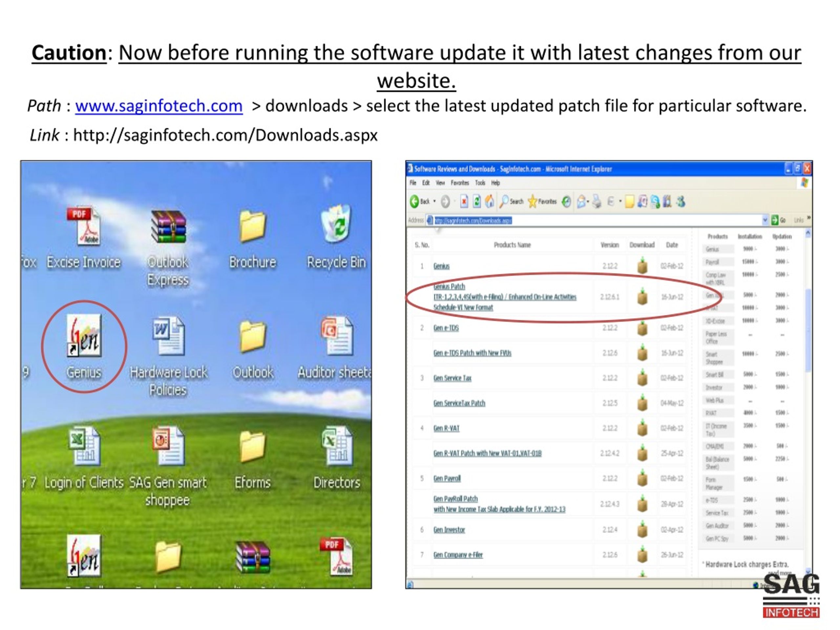Click the Messenger icon in IE toolbar
Image resolution: width=840 pixels, height=630 pixels.
(681, 201)
